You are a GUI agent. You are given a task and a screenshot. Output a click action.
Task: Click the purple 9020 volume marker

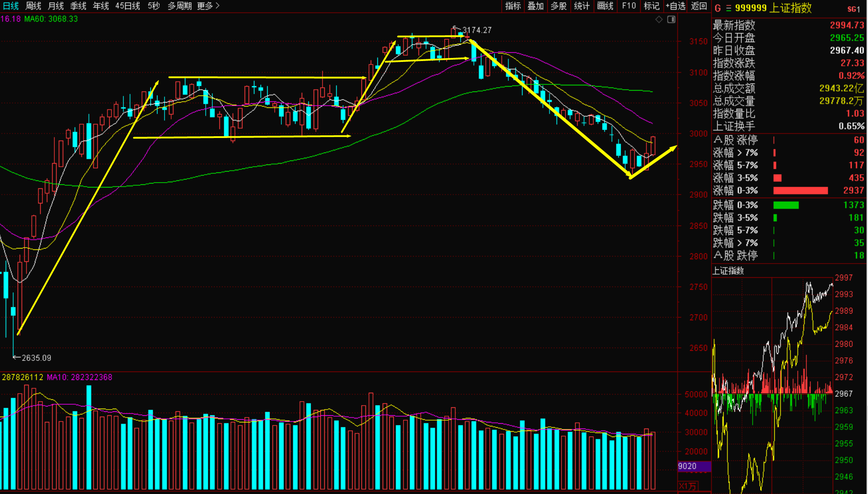tap(694, 466)
